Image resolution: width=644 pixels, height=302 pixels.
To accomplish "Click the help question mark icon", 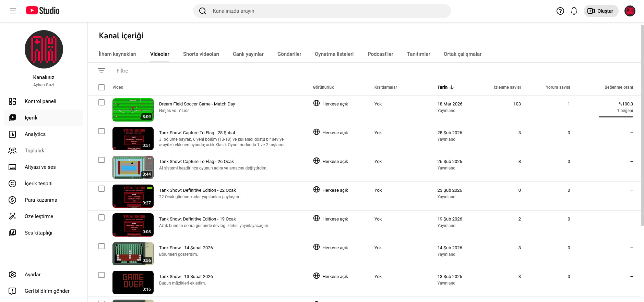I will click(560, 11).
